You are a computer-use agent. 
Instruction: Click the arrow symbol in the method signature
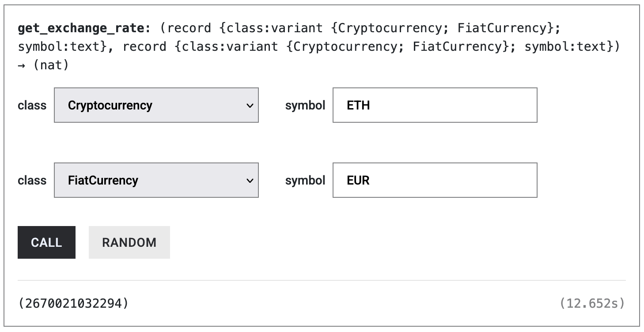[x=22, y=65]
